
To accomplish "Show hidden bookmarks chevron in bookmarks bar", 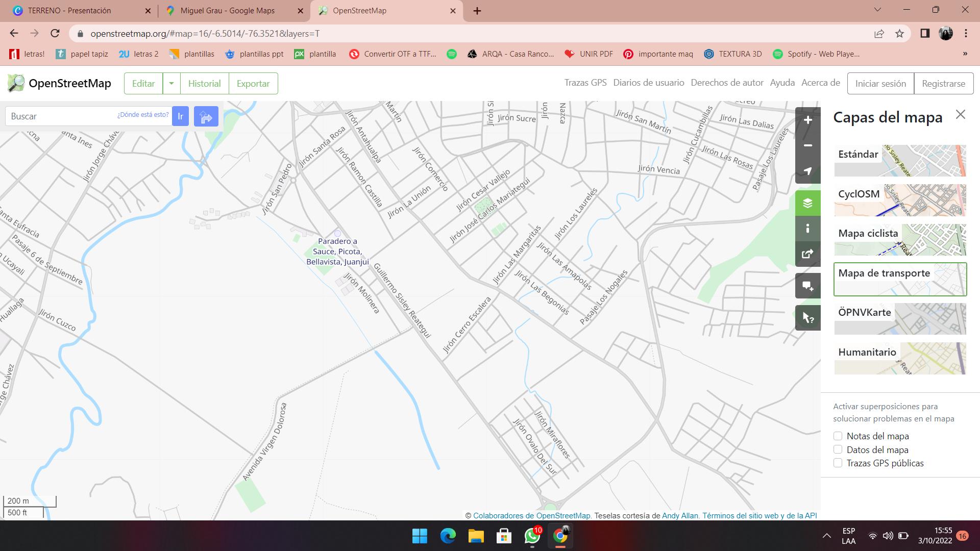I will 965,54.
